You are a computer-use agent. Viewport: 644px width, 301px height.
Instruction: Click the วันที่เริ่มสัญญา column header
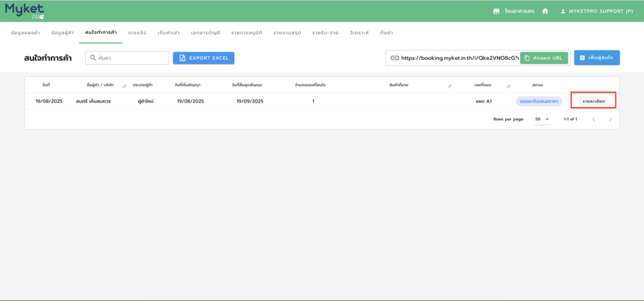(187, 85)
